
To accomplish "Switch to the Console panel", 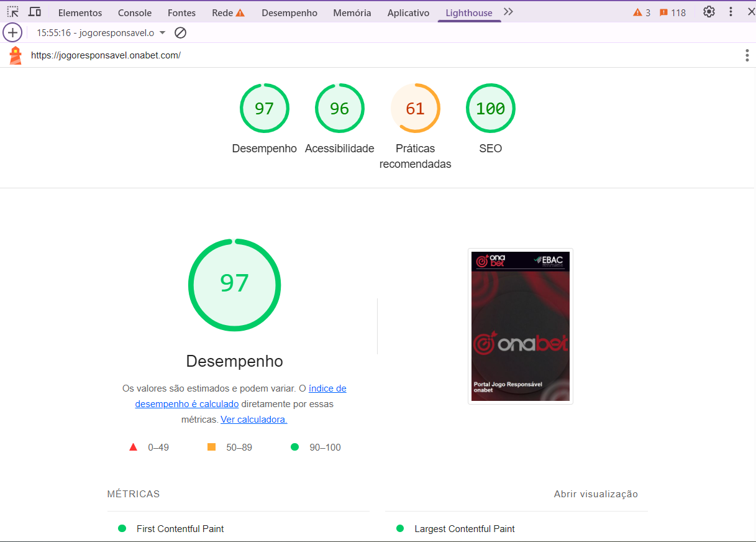I will coord(134,12).
